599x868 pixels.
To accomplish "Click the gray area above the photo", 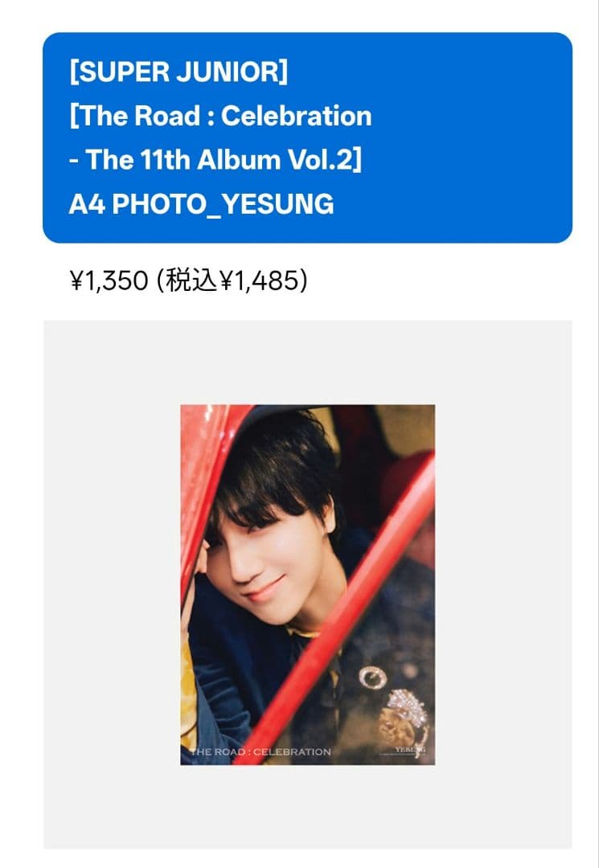I will point(307,362).
